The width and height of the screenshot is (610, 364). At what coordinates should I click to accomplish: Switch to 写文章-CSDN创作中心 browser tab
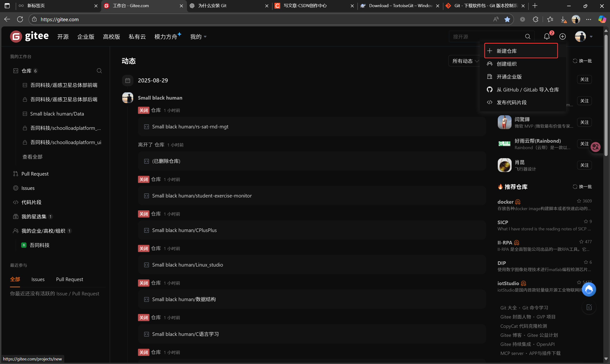tap(315, 6)
